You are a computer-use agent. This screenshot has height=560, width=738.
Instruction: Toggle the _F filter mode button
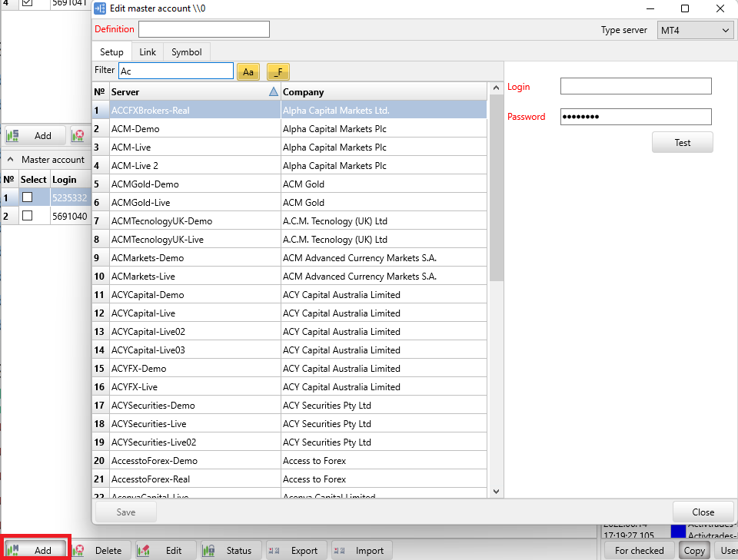pos(278,72)
